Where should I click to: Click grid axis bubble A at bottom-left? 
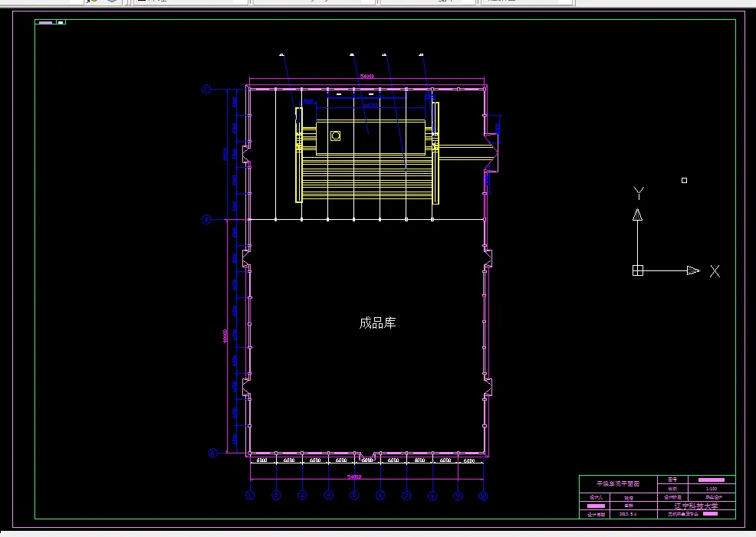point(212,454)
